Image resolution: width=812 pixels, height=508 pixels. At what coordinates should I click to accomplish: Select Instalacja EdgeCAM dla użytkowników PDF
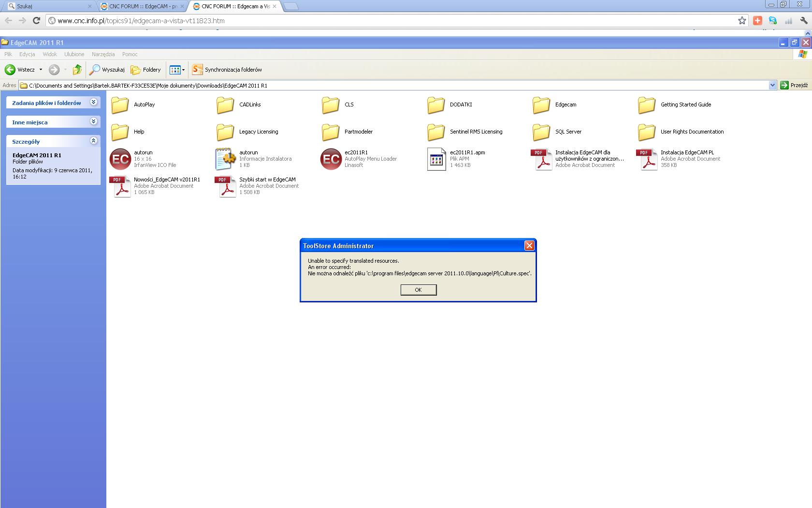(578, 159)
